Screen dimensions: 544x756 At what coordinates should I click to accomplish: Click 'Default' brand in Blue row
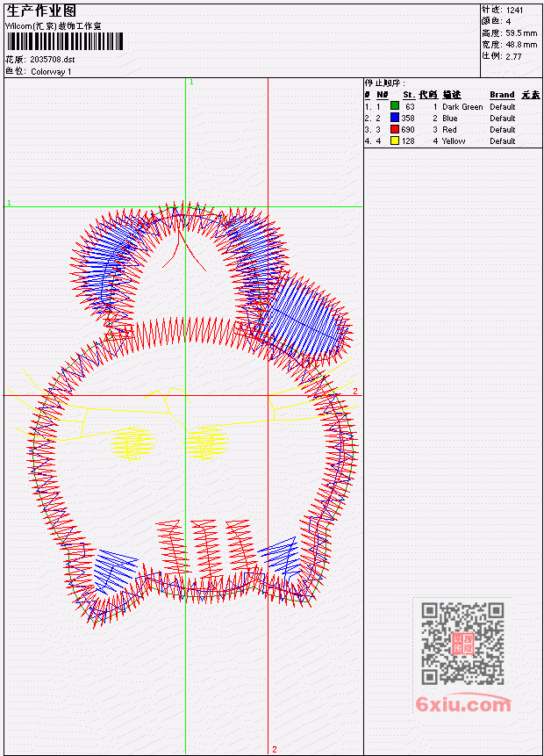503,119
